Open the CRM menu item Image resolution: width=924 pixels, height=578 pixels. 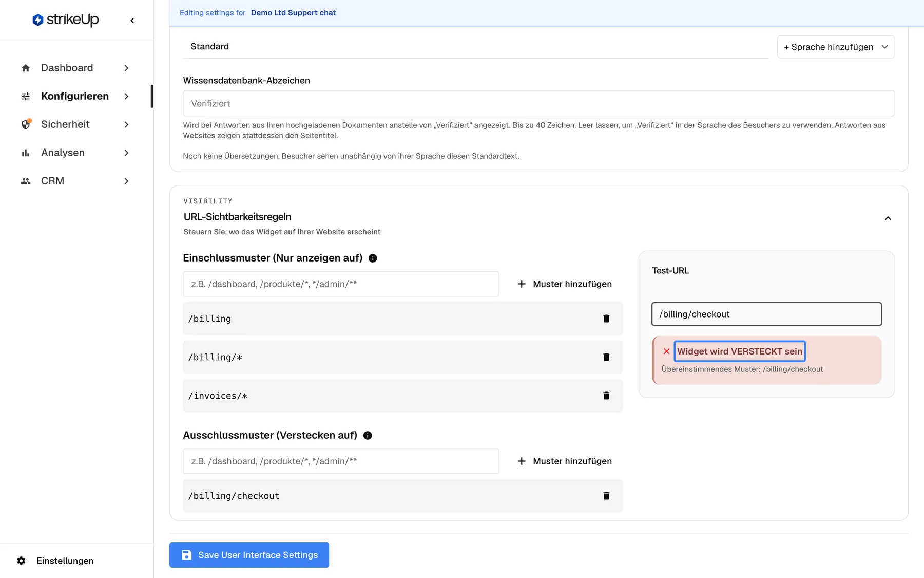[x=75, y=181]
